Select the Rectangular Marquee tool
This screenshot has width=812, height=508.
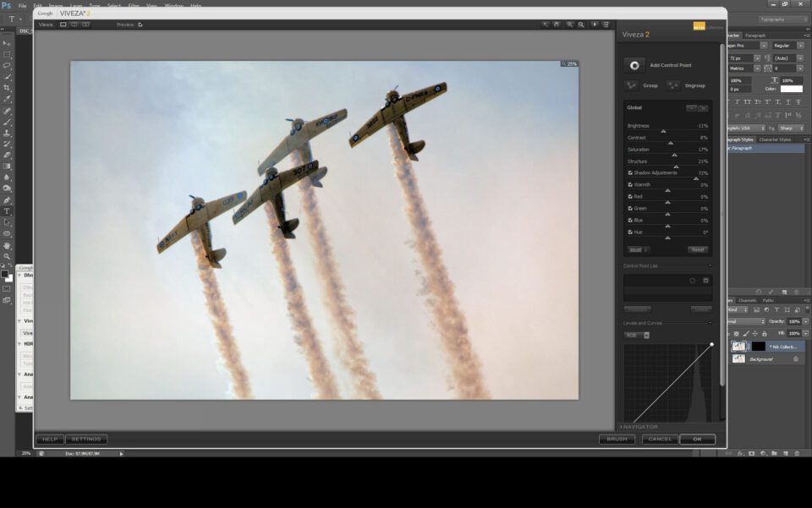7,54
